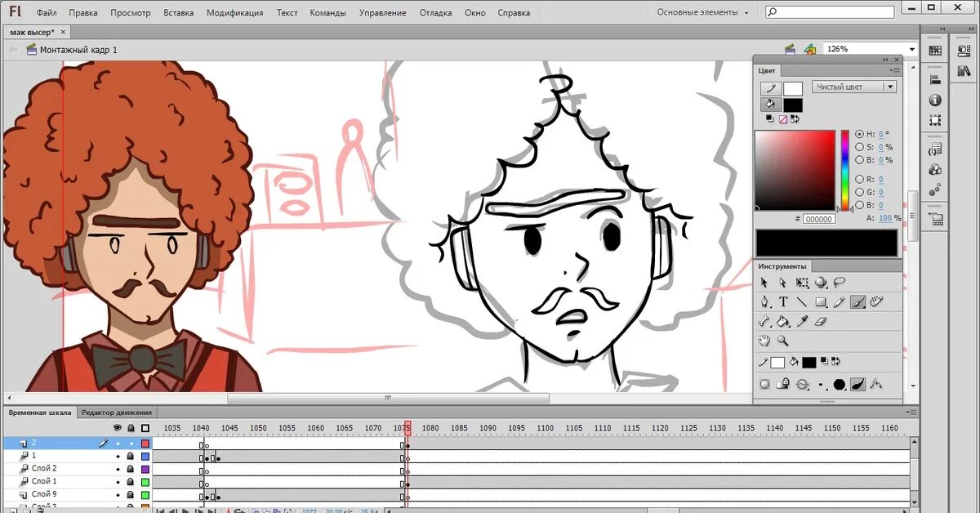Toggle visibility of layer Слой 2
The height and width of the screenshot is (513, 980).
pyautogui.click(x=118, y=469)
